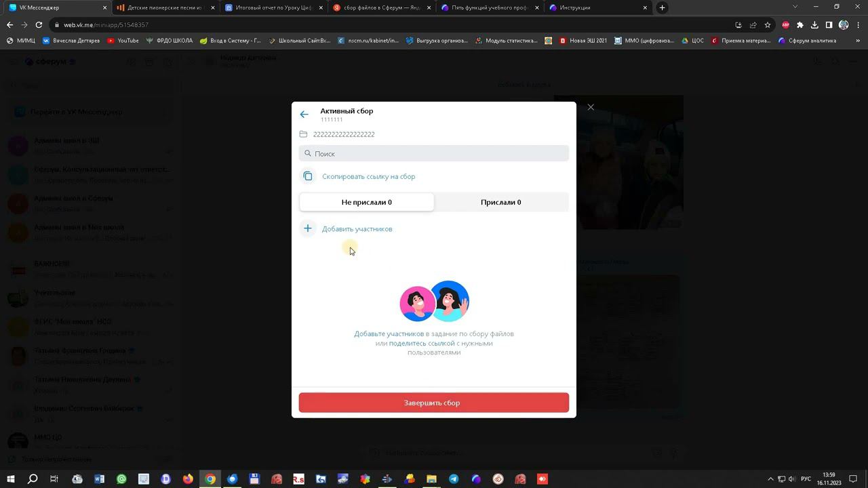Click the Завершить сбор button
This screenshot has width=868, height=488.
click(x=434, y=403)
